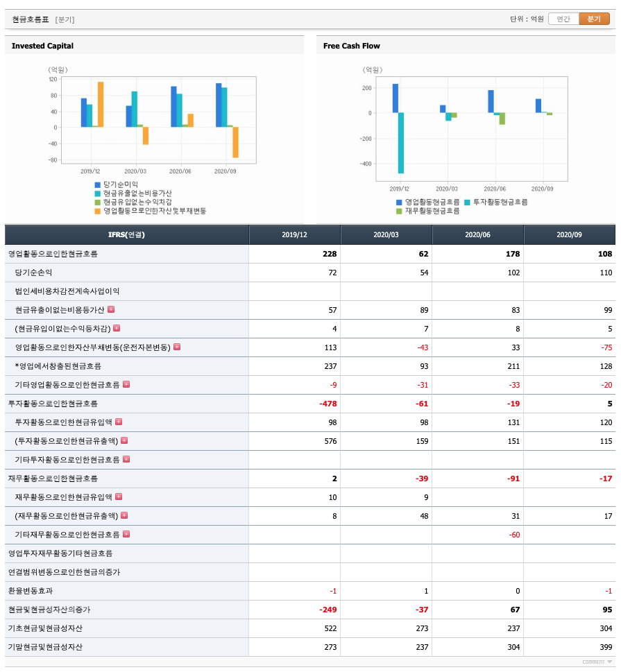621x672 pixels.
Task: Click the 2019/12 investing bar in Free Cash Flow chart
Action: 401,143
